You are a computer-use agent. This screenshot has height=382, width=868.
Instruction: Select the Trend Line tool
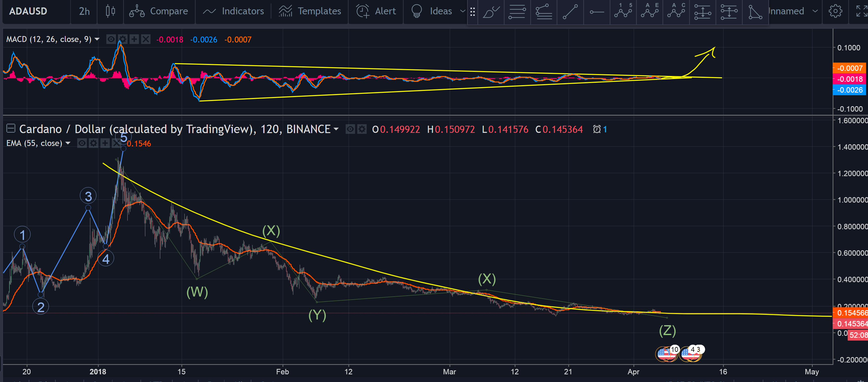tap(570, 12)
